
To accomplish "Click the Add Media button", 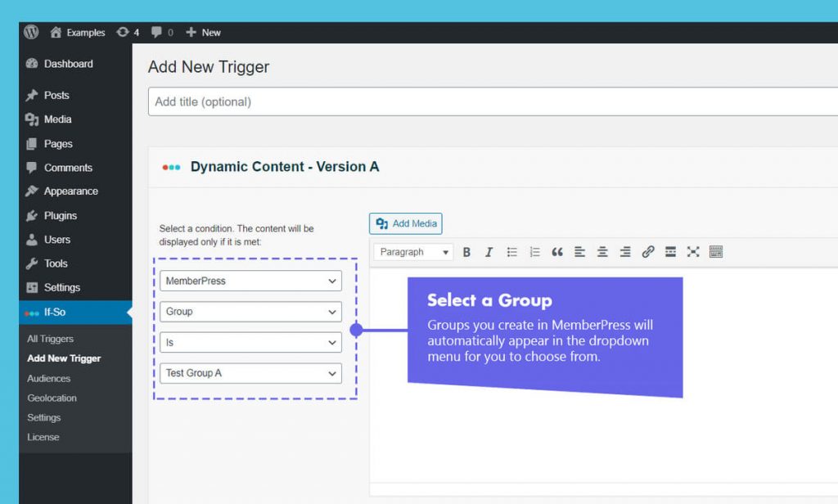I will pos(406,223).
